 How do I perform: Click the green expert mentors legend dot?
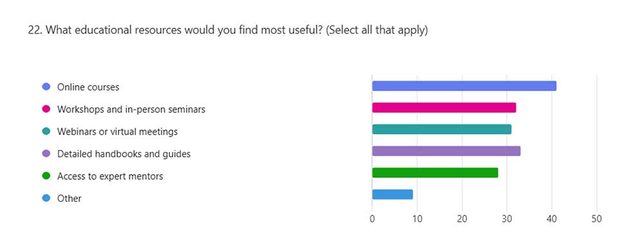(46, 176)
